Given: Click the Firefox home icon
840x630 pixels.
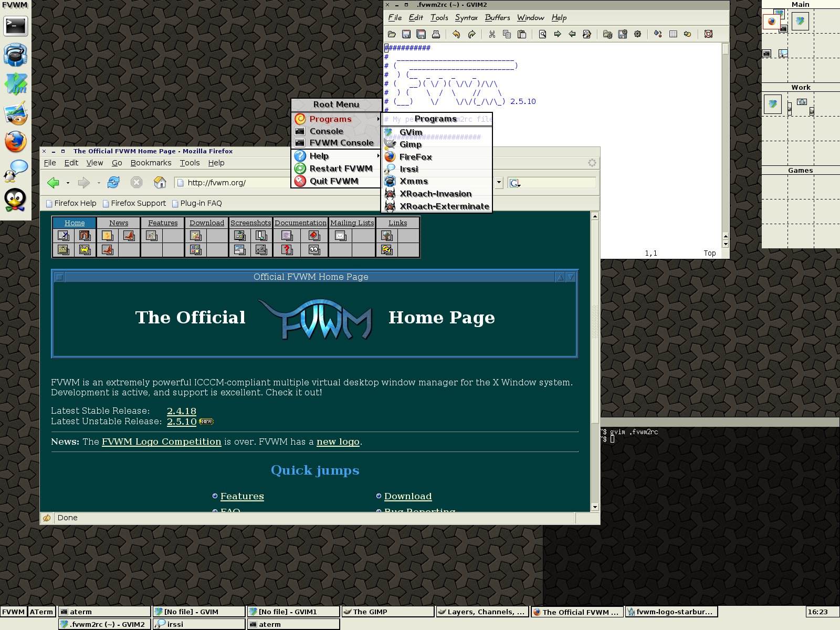Looking at the screenshot, I should click(x=160, y=183).
